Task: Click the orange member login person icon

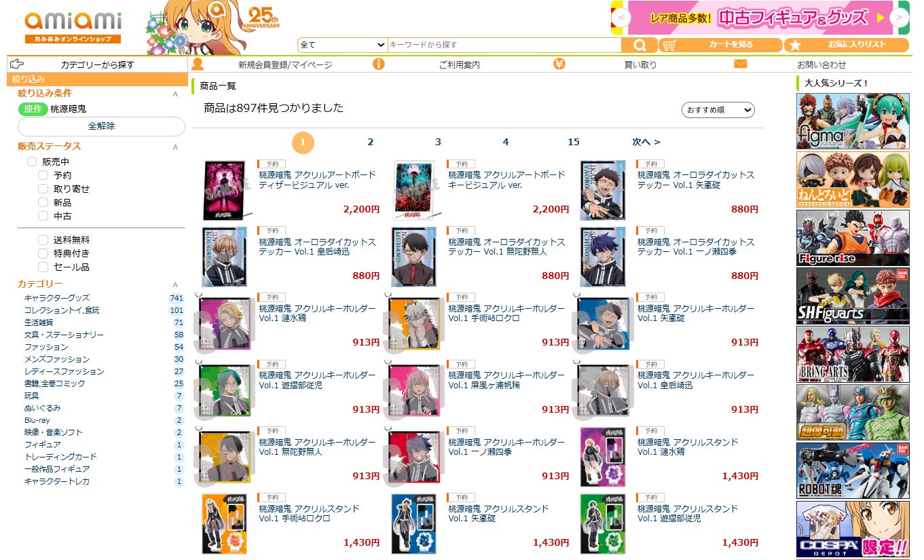Action: pos(198,64)
